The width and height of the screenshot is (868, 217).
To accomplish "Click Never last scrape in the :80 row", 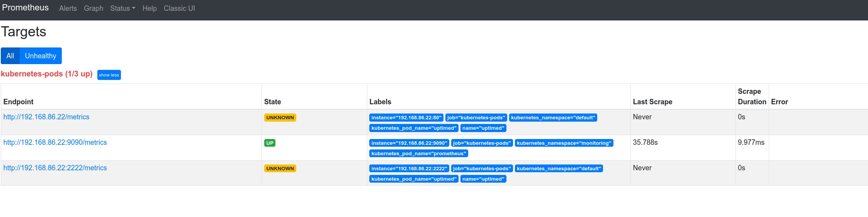I will [x=642, y=117].
